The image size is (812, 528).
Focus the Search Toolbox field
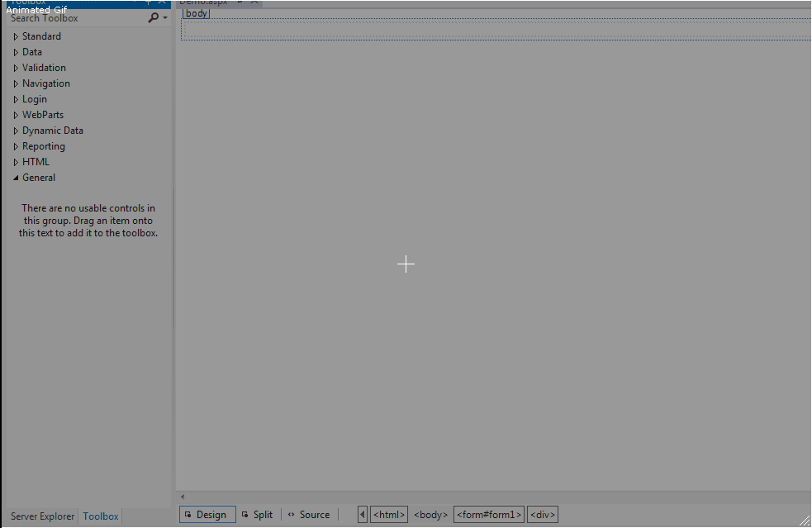[78, 18]
